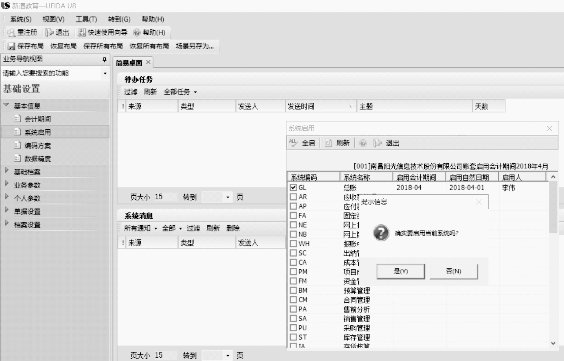Image resolution: width=564 pixels, height=361 pixels.
Task: Click the document icon beside 数据精度
Action: click(x=18, y=158)
